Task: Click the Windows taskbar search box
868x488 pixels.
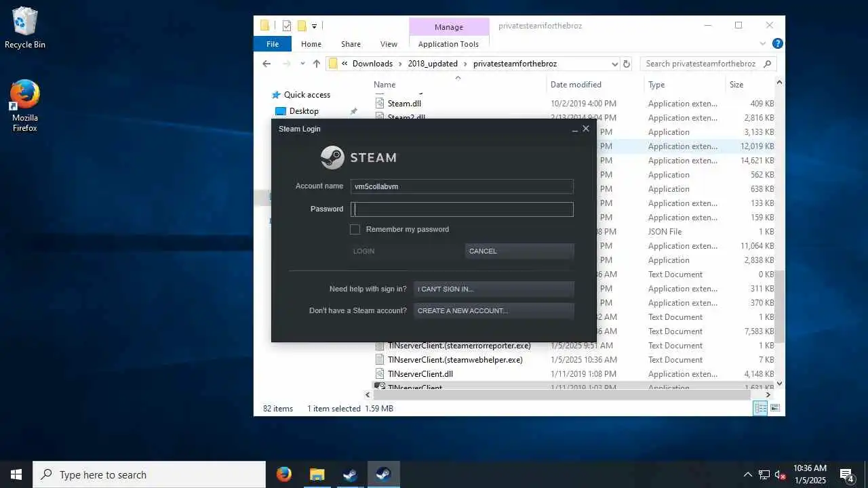Action: [x=149, y=474]
